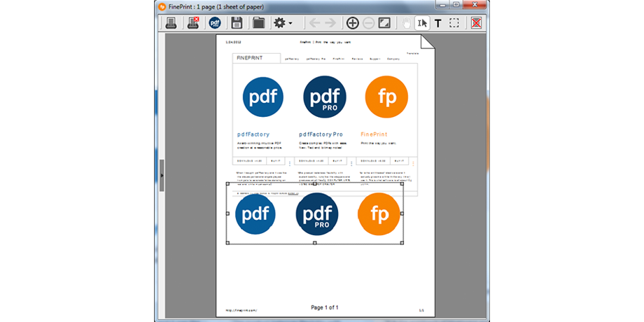Screen dimensions: 644x322
Task: Click the folded page corner of the preview
Action: point(428,41)
